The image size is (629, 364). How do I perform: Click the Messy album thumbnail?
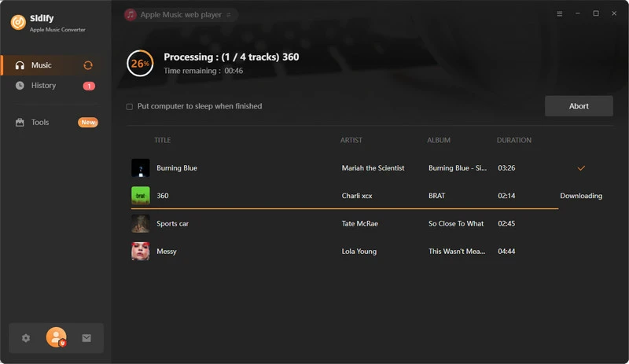click(141, 252)
